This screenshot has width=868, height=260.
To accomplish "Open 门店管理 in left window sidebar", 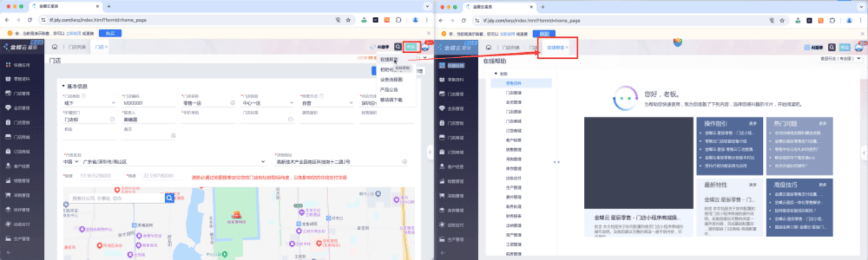I will [22, 93].
